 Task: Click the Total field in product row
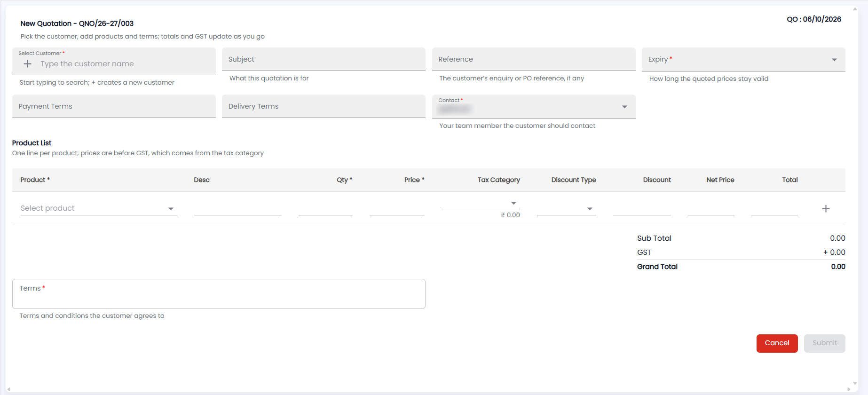pos(774,209)
